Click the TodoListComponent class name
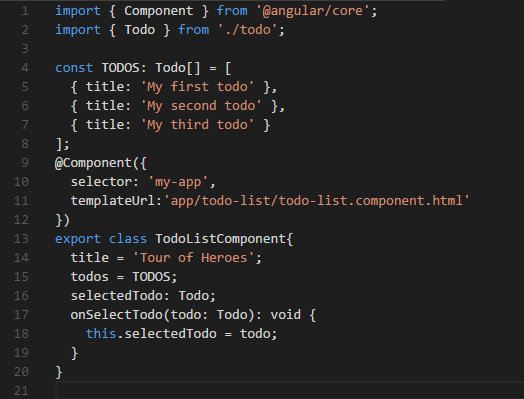 tap(220, 239)
